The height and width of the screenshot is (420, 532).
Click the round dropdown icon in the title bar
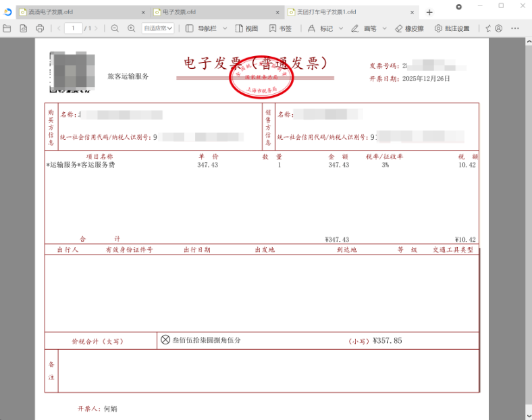[x=458, y=7]
